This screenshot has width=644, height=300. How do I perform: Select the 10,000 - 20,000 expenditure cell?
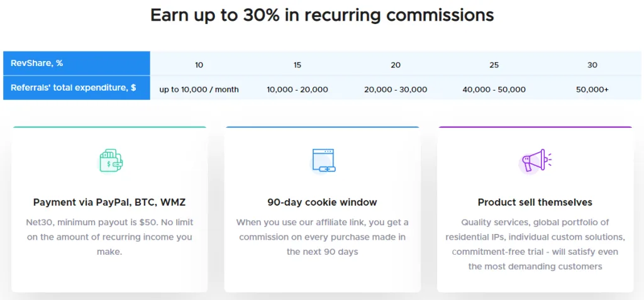point(297,89)
